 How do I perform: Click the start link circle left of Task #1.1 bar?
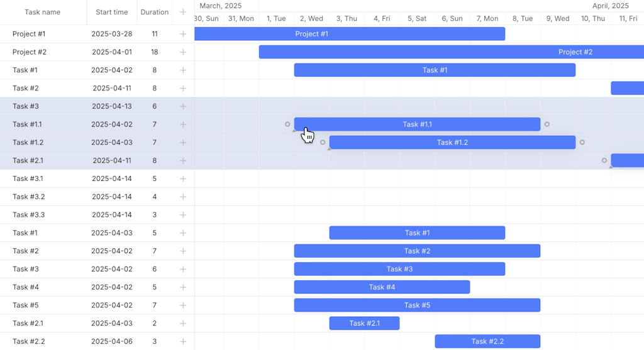pyautogui.click(x=287, y=124)
